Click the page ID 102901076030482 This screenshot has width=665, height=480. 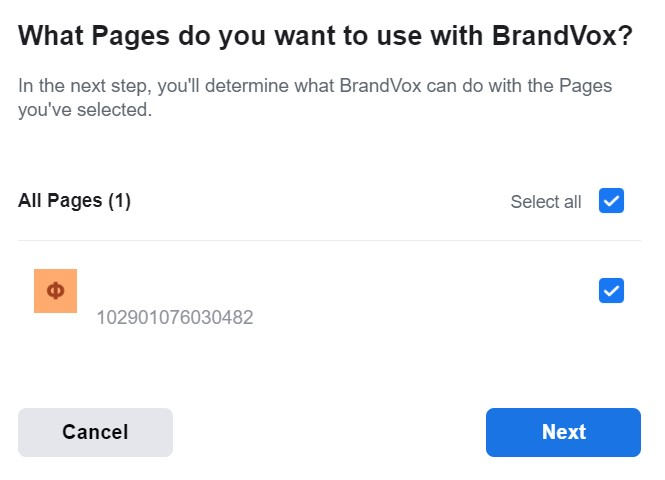175,317
